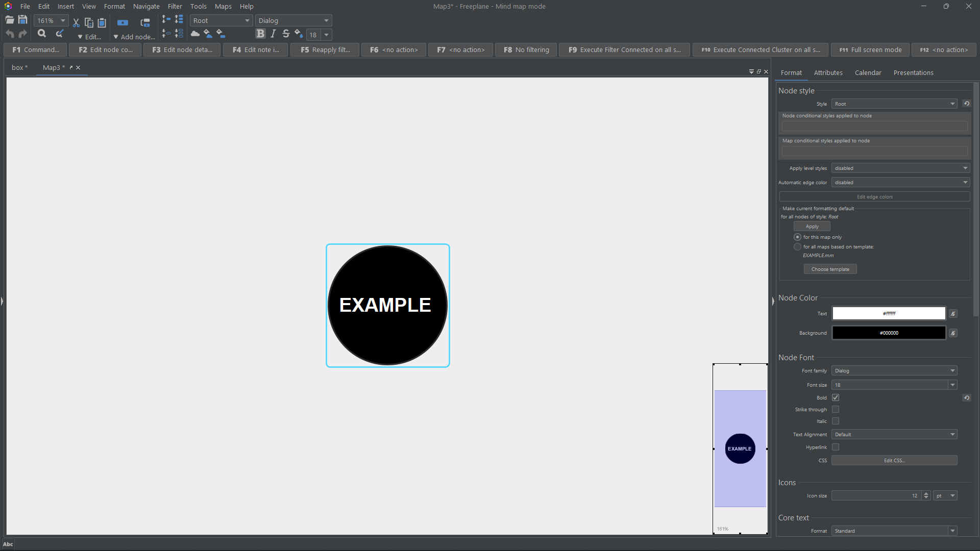This screenshot has width=980, height=551.
Task: Reset node style with the revert icon
Action: click(x=966, y=104)
